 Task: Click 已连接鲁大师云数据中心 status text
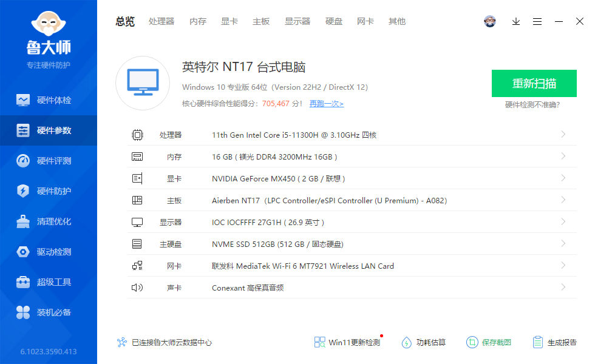[171, 342]
